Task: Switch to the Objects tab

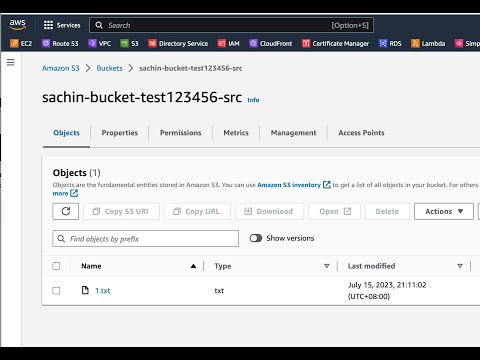Action: [66, 133]
